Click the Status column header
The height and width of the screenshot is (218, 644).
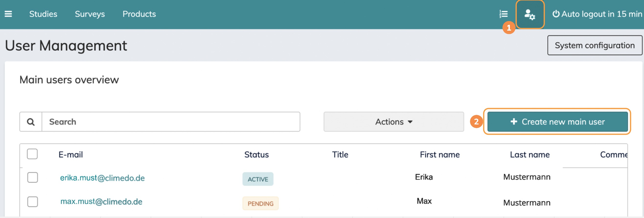click(x=256, y=155)
